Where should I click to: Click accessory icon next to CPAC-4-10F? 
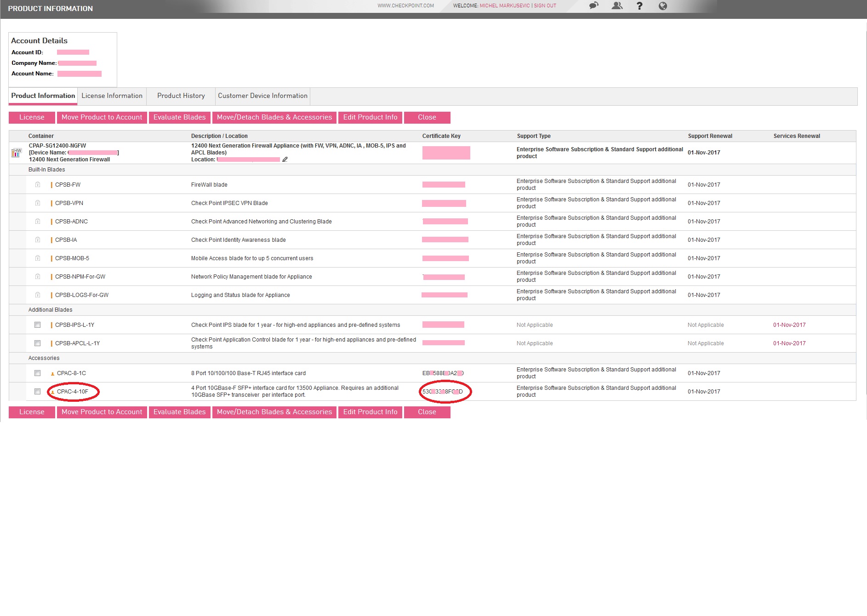(x=52, y=392)
